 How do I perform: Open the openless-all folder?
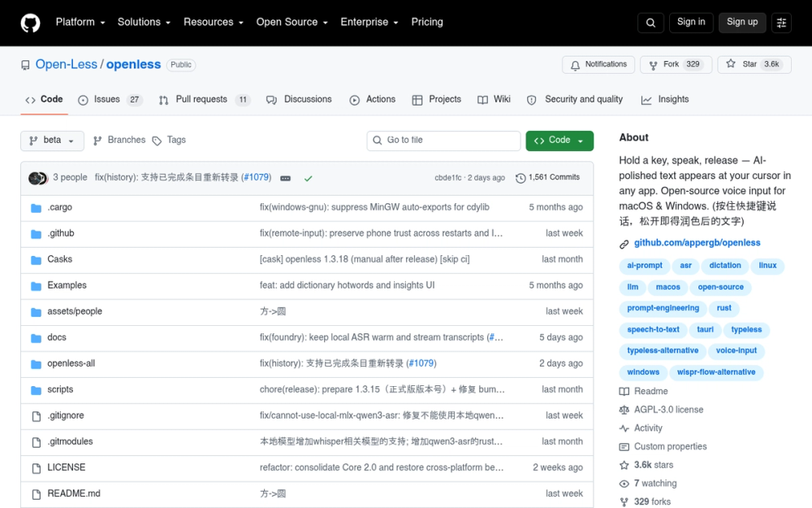point(71,363)
